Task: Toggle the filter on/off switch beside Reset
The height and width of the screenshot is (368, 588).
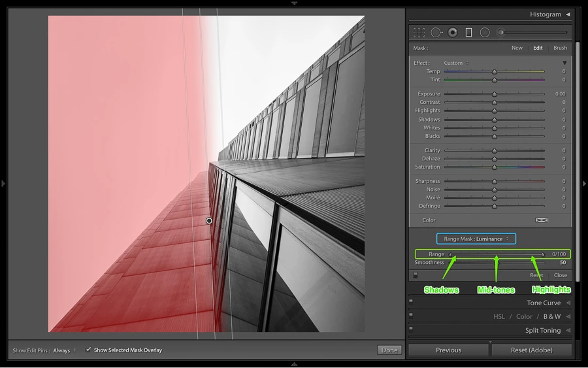Action: (416, 275)
